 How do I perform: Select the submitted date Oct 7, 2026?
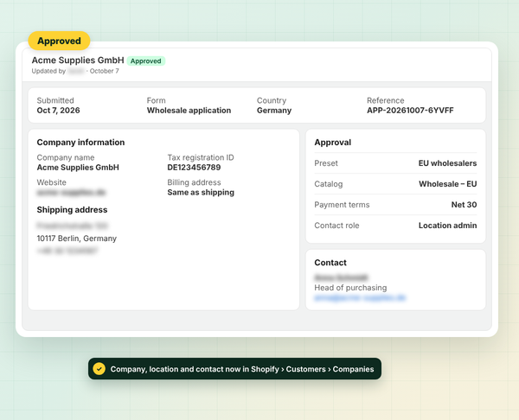point(58,111)
